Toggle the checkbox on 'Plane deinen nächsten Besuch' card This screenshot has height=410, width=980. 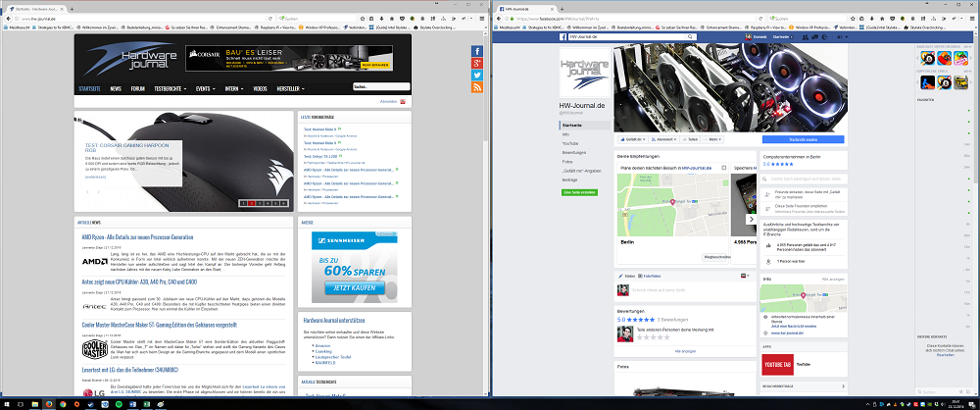724,168
